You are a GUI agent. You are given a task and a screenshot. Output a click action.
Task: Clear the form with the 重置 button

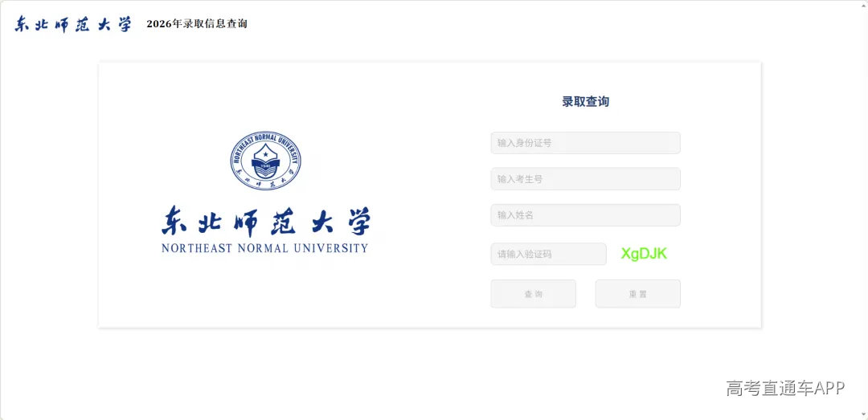637,294
